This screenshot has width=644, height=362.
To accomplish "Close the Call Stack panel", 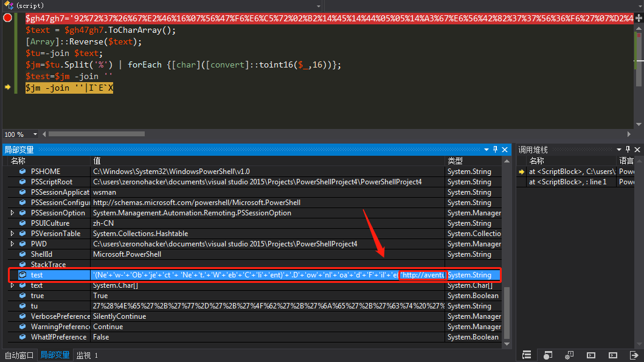I will 637,150.
